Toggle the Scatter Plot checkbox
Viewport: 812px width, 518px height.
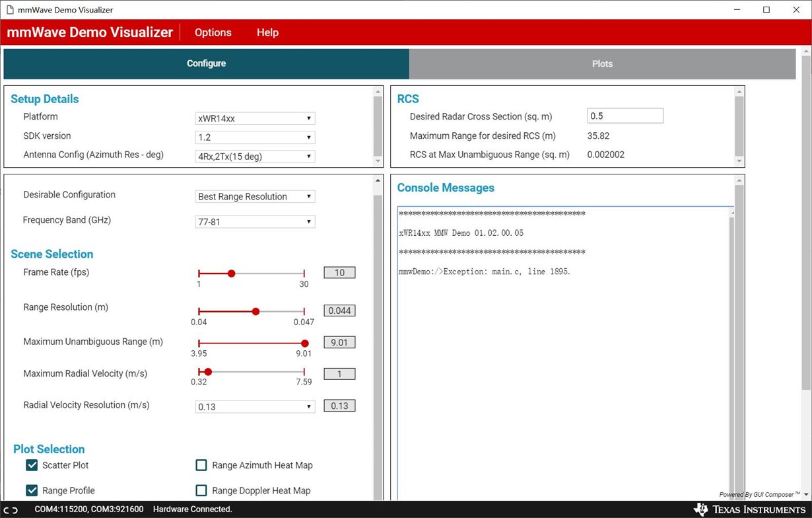pyautogui.click(x=32, y=465)
